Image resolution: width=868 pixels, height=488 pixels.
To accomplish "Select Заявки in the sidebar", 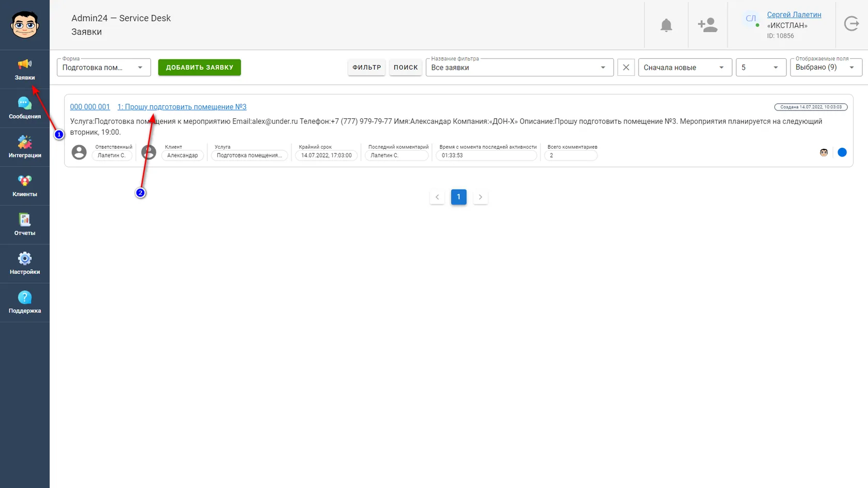I will point(25,70).
